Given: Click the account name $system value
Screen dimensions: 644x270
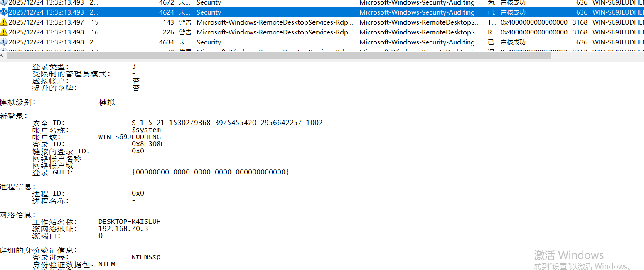Looking at the screenshot, I should pos(146,130).
